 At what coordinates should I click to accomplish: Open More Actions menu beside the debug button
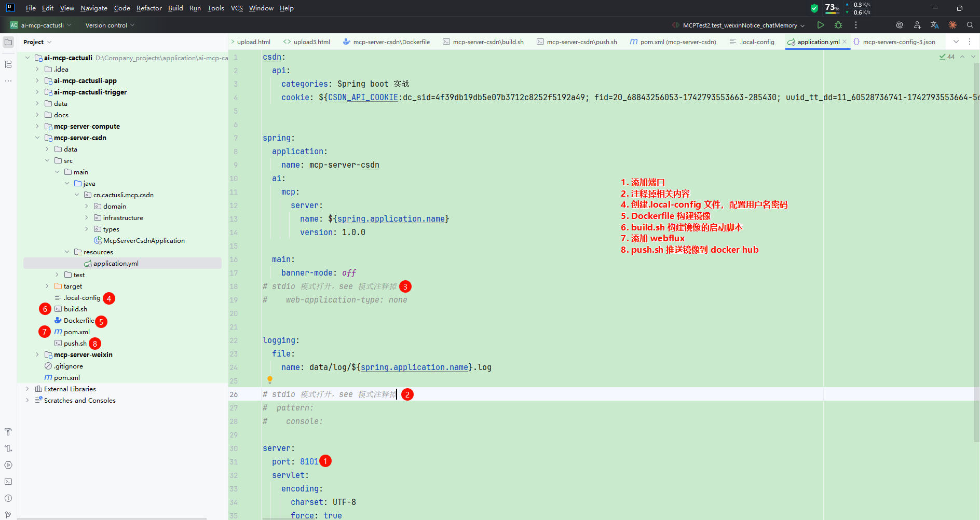pyautogui.click(x=856, y=25)
